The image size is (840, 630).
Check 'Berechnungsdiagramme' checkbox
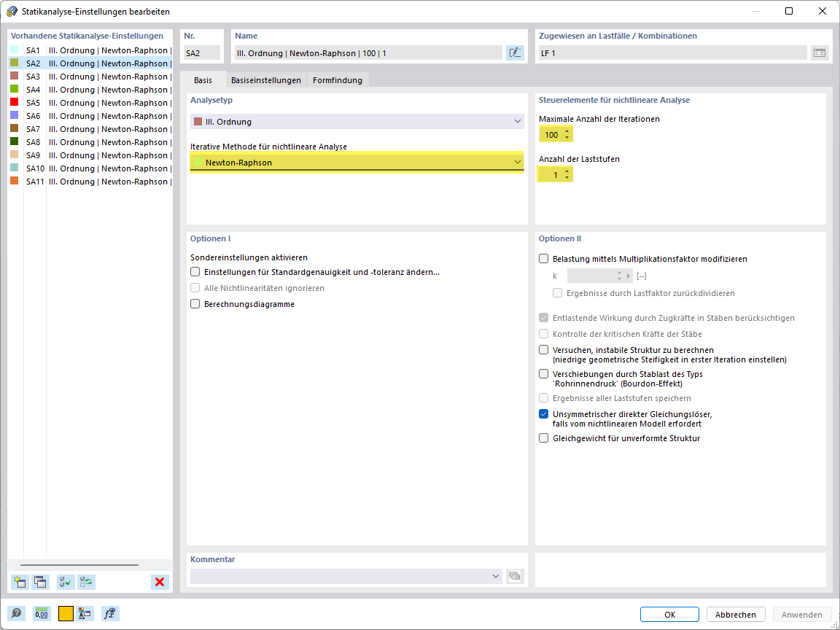[x=195, y=304]
